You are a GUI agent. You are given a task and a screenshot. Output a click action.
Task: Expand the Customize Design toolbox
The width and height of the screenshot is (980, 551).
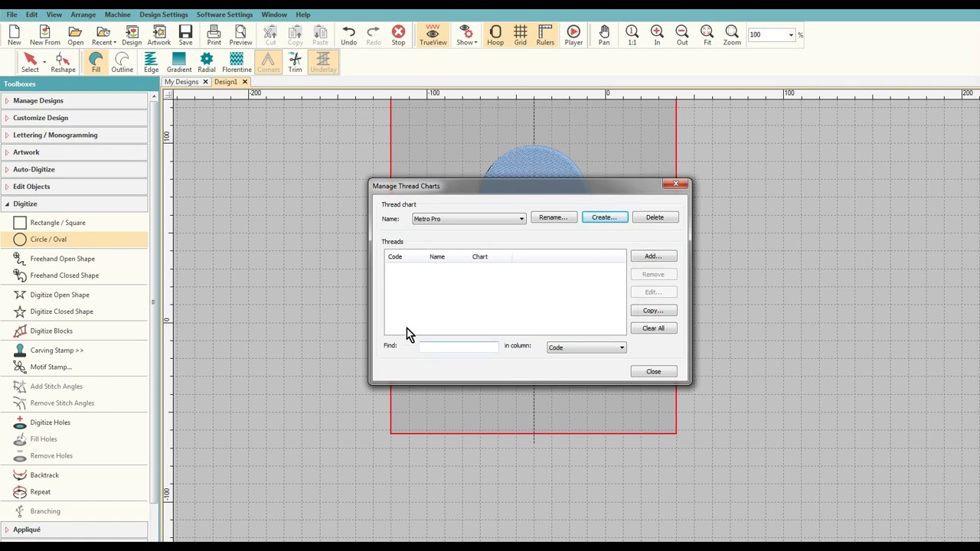point(74,118)
